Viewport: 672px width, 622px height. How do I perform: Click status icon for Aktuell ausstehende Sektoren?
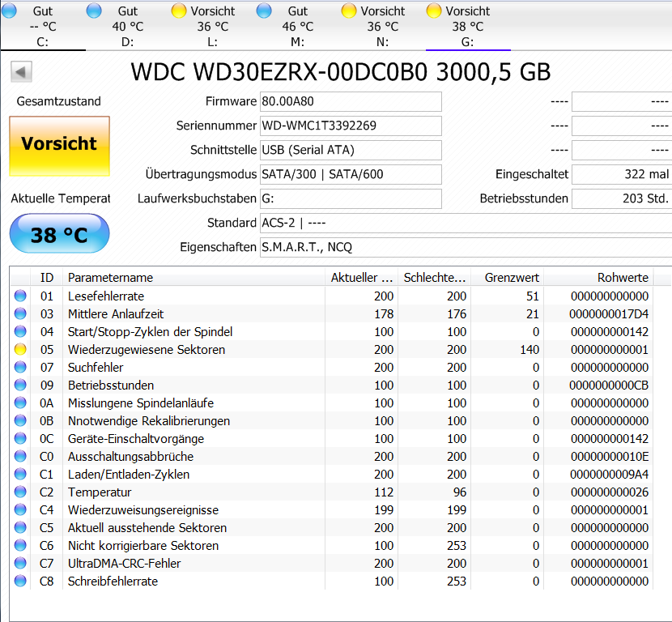coord(20,527)
